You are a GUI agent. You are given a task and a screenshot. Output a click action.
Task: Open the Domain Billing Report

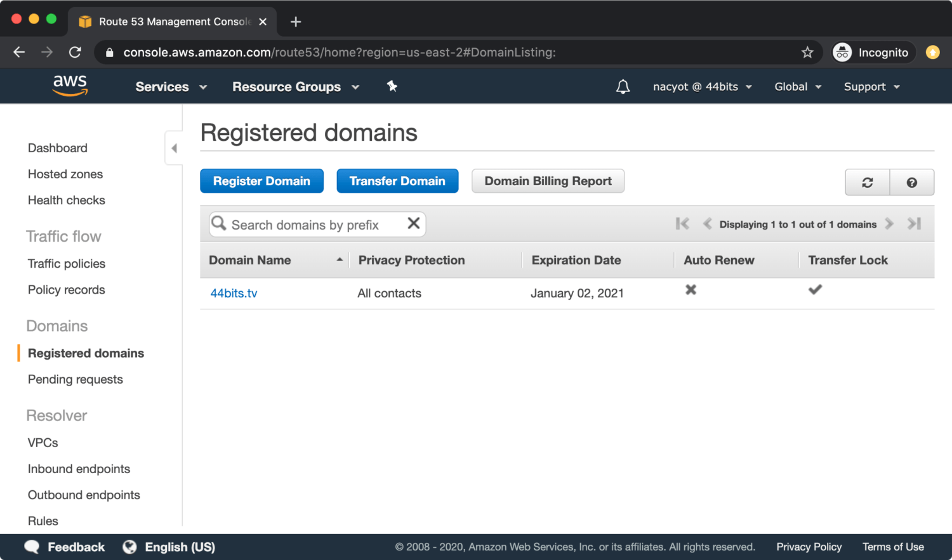click(x=548, y=181)
